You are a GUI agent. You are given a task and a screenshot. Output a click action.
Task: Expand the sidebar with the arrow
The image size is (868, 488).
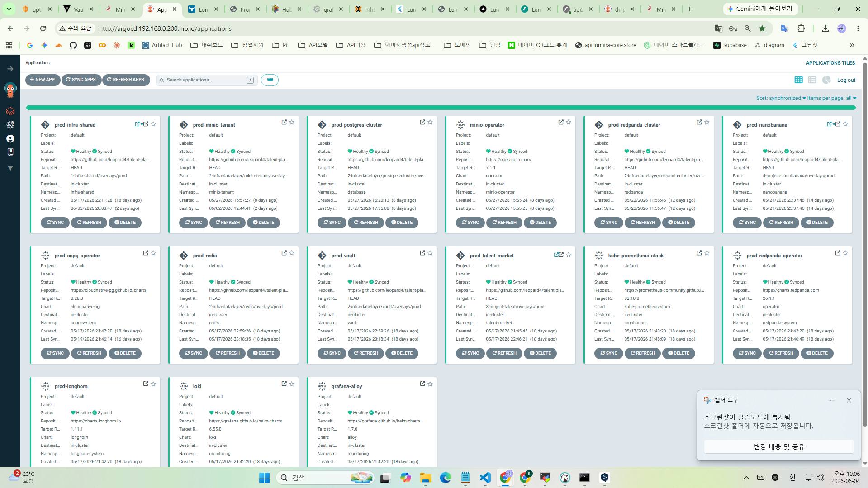click(x=10, y=69)
